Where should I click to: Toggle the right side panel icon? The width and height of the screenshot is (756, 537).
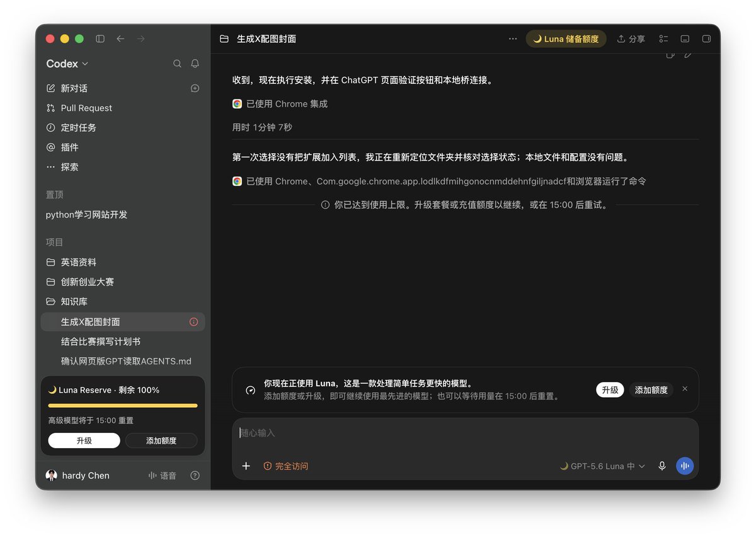point(706,39)
